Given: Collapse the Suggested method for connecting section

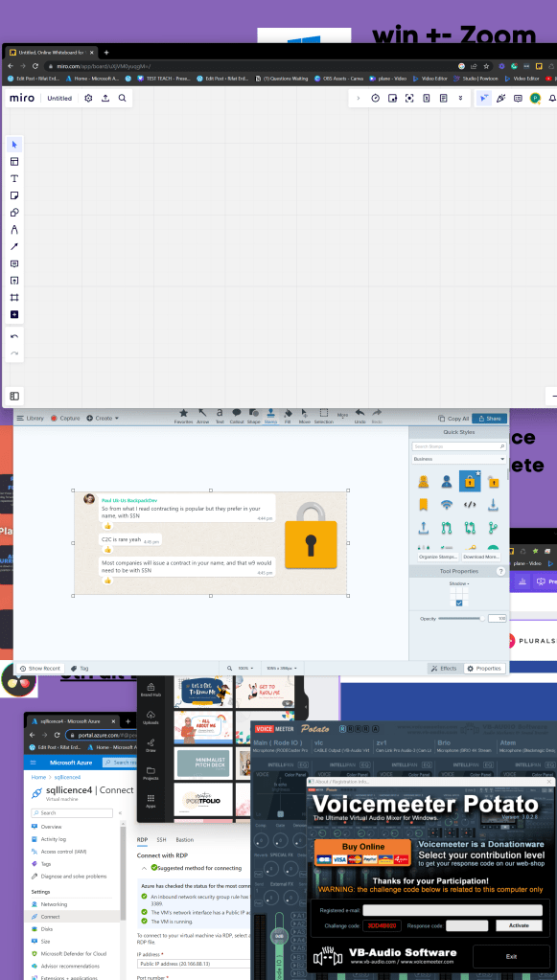Looking at the screenshot, I should (x=145, y=868).
